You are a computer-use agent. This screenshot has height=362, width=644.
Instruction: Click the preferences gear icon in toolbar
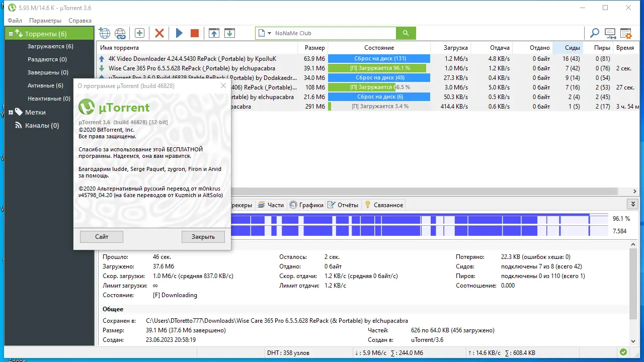pos(626,33)
